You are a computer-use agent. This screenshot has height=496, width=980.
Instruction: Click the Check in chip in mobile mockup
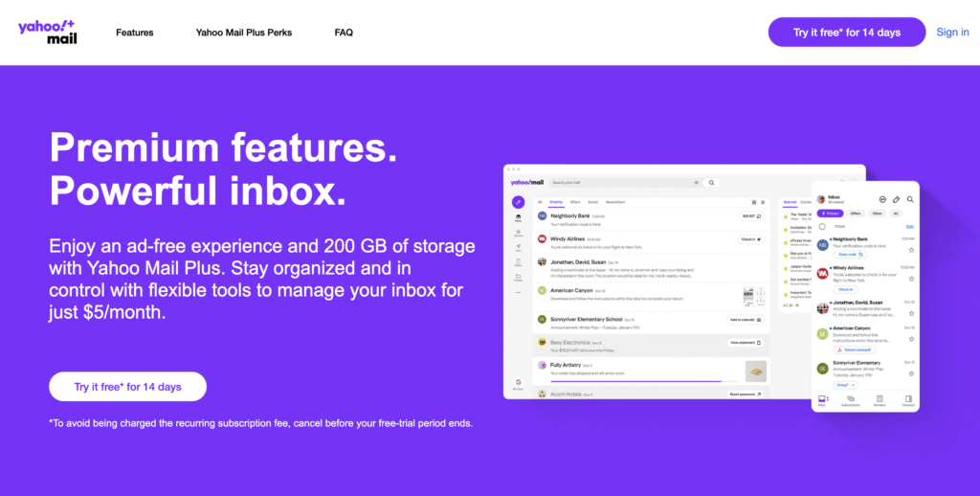(x=846, y=289)
